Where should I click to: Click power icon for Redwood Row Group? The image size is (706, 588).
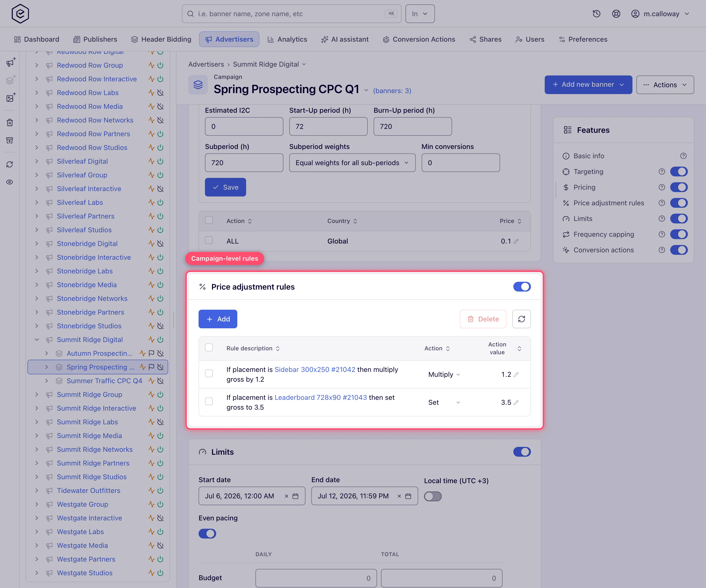pyautogui.click(x=160, y=65)
